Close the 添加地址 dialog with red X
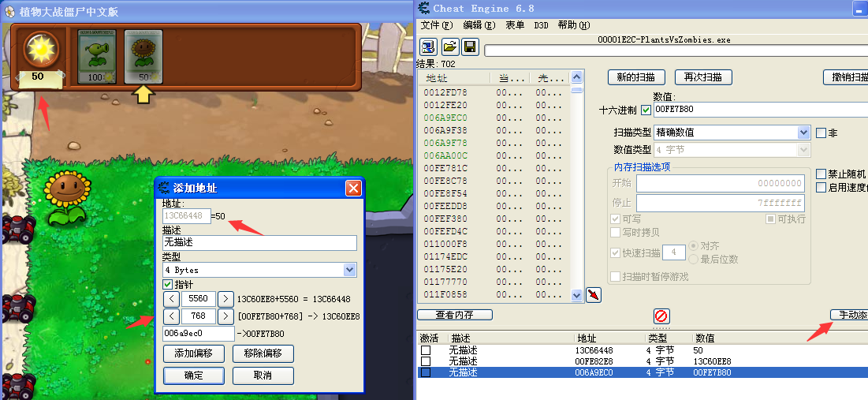The width and height of the screenshot is (868, 400). 353,188
